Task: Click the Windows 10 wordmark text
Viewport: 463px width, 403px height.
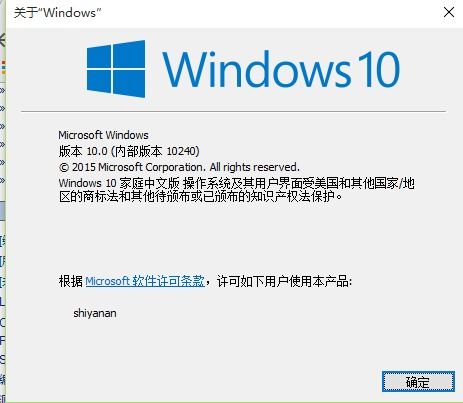Action: click(x=281, y=69)
